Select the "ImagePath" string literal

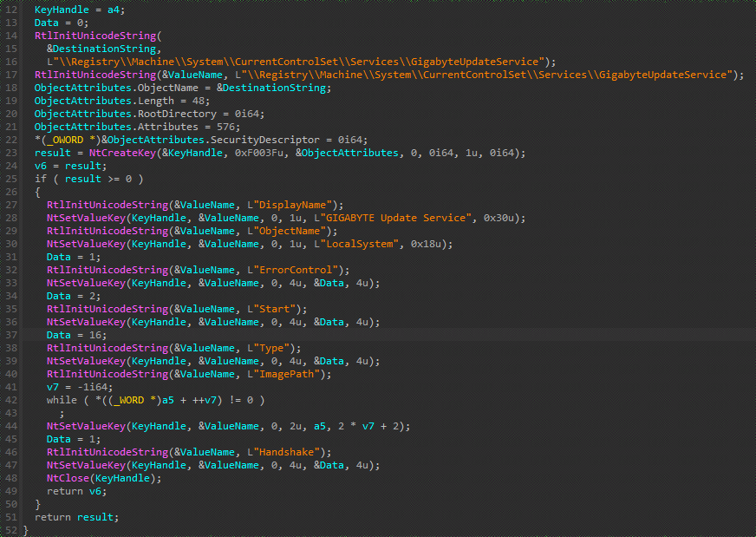coord(286,375)
